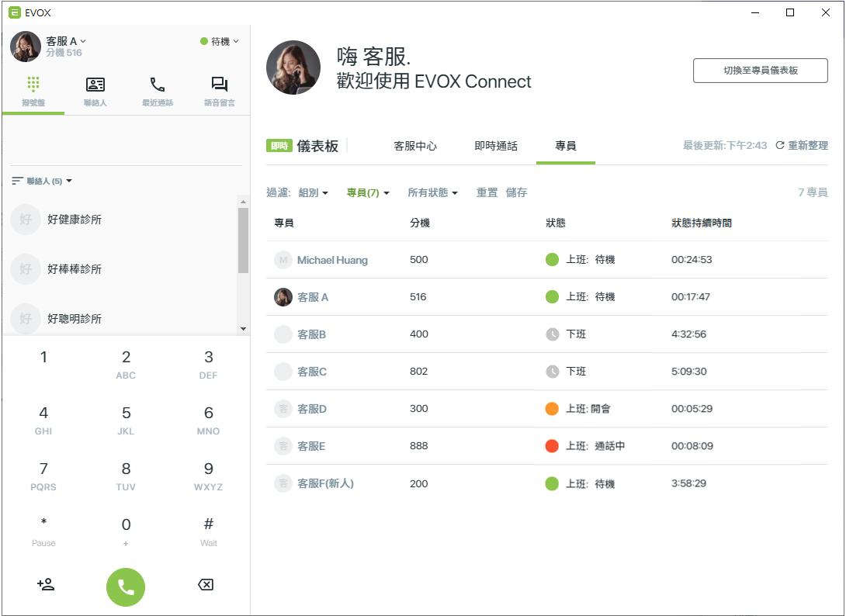The image size is (846, 616).
Task: Expand the 聯絡人 (5) list dropdown
Action: tap(49, 181)
